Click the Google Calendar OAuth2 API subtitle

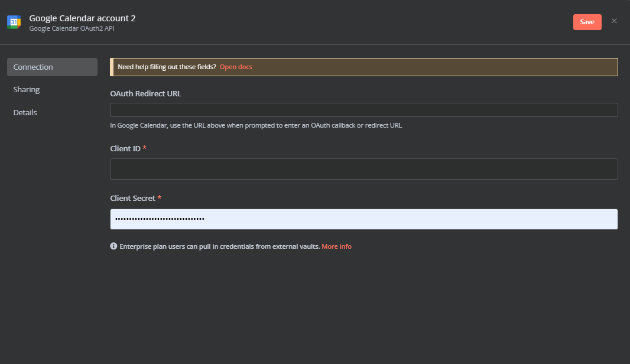(x=72, y=28)
